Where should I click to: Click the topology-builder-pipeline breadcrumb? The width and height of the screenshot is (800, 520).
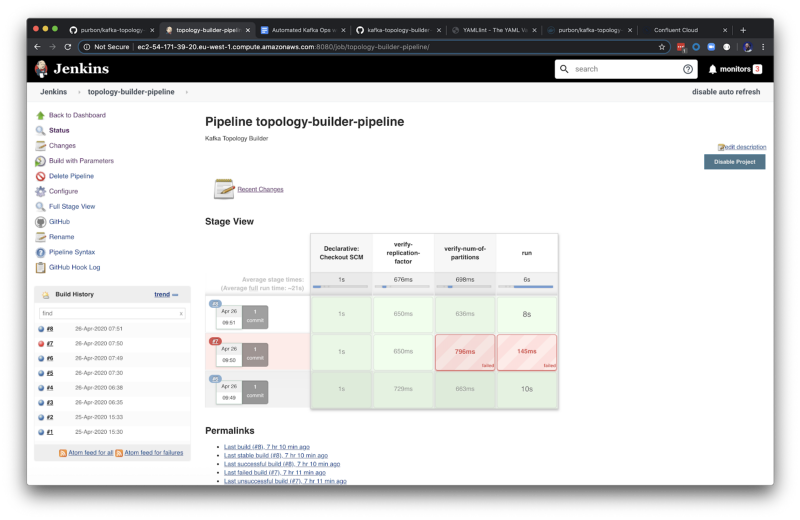point(131,92)
